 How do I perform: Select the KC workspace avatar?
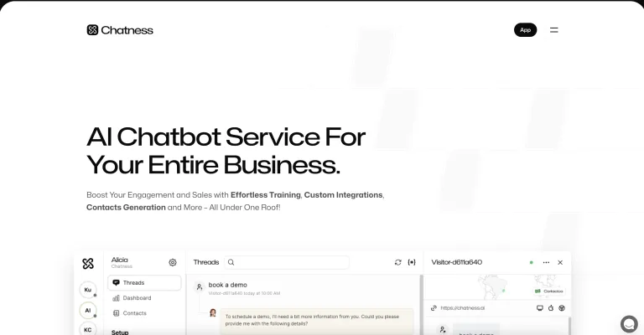88,329
